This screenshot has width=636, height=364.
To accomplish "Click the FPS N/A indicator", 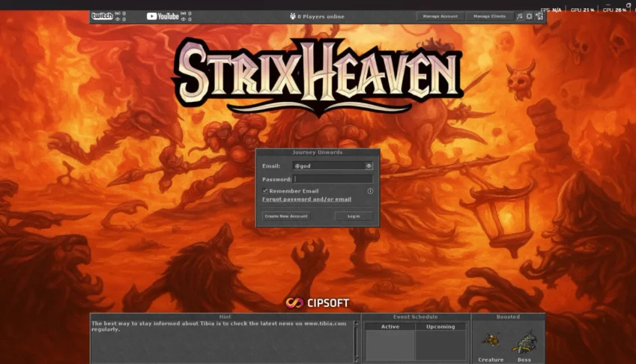I will click(551, 10).
